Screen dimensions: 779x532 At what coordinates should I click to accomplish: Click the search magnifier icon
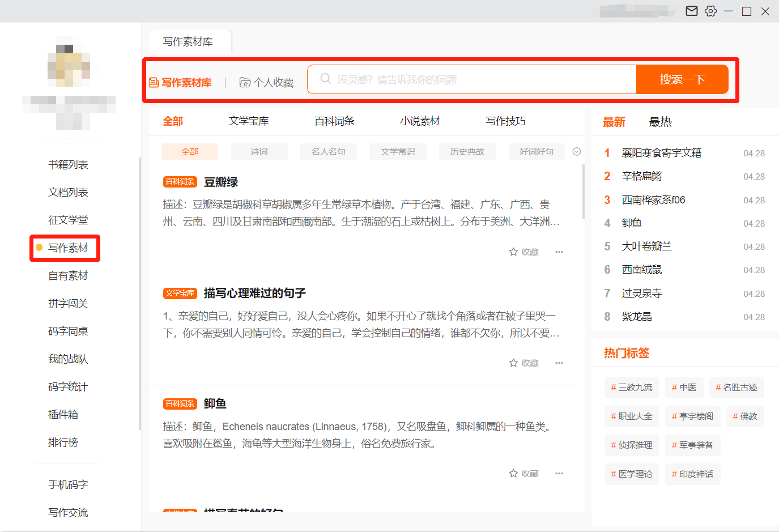[x=325, y=79]
